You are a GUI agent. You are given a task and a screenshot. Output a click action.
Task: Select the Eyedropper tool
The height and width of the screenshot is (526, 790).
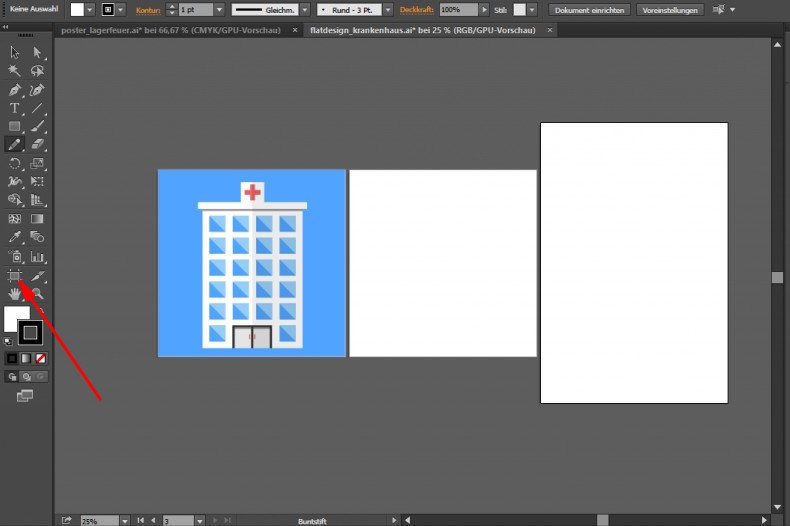click(x=15, y=238)
